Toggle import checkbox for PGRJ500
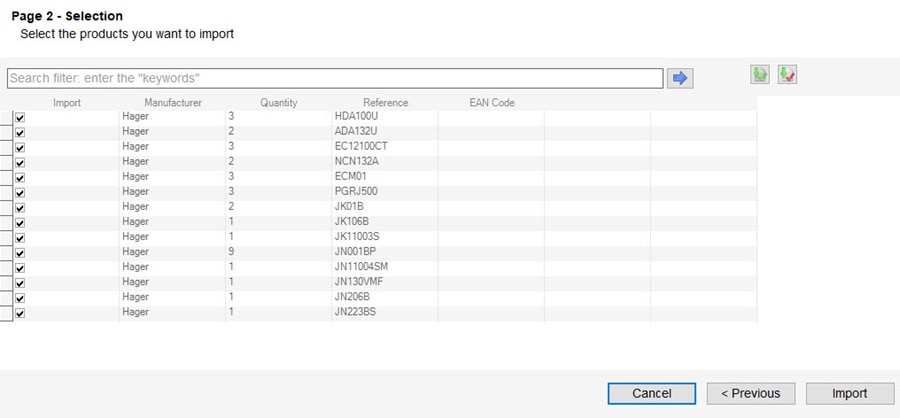The width and height of the screenshot is (900, 418). tap(20, 193)
